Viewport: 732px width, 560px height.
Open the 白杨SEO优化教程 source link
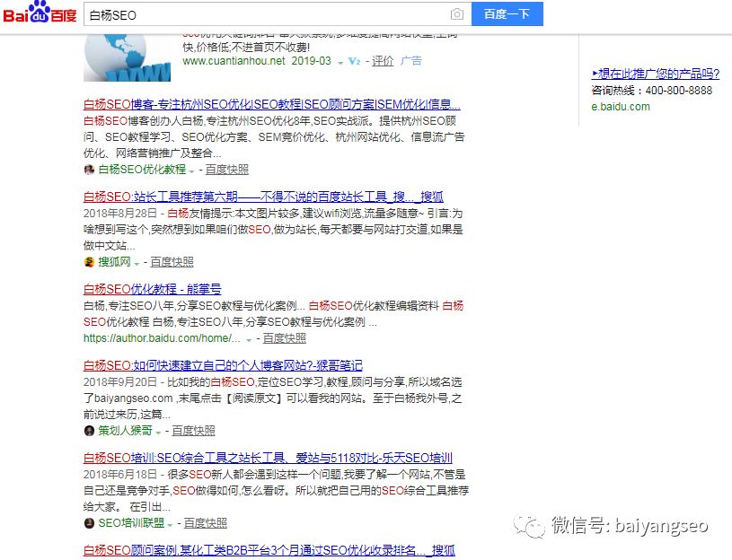[142, 170]
